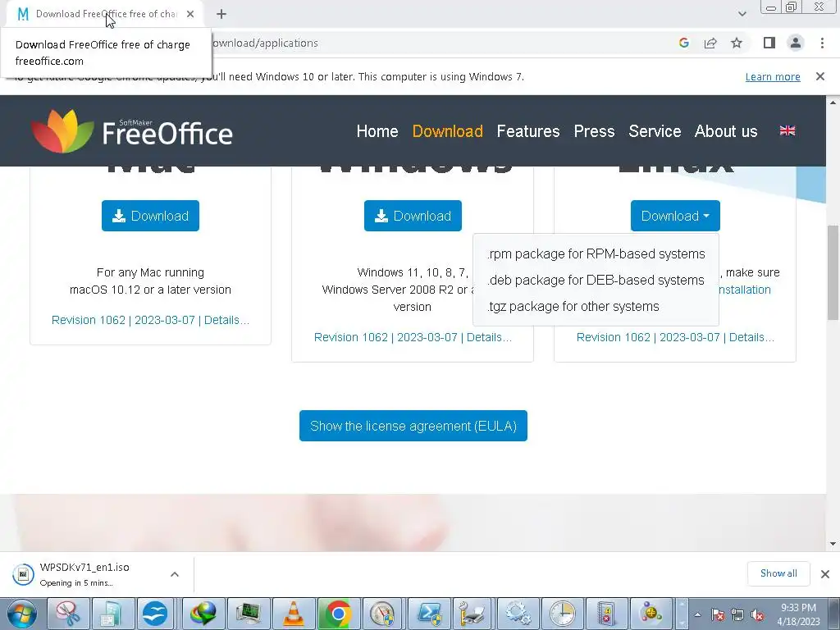840x630 pixels.
Task: Click the Linux 'Installation' link
Action: click(744, 290)
